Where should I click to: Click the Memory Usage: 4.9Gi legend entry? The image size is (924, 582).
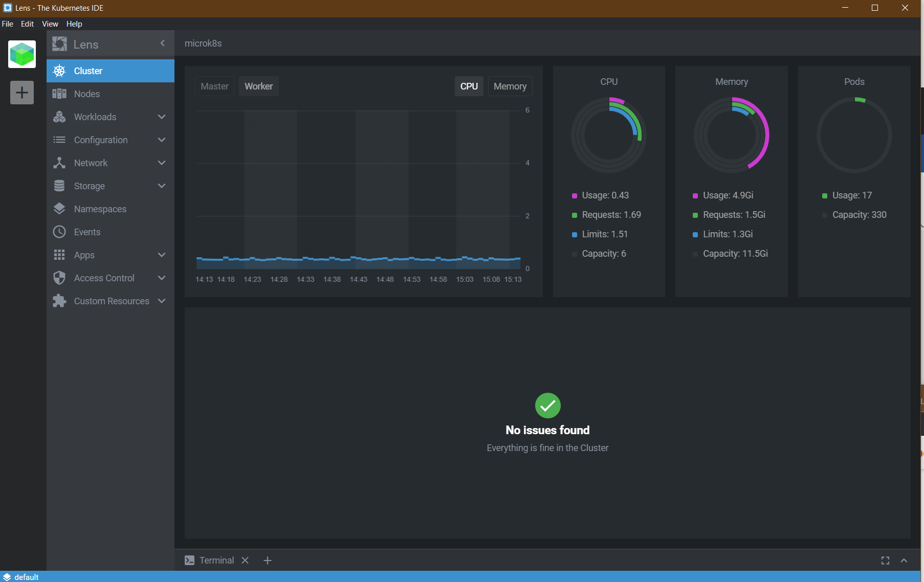(723, 195)
